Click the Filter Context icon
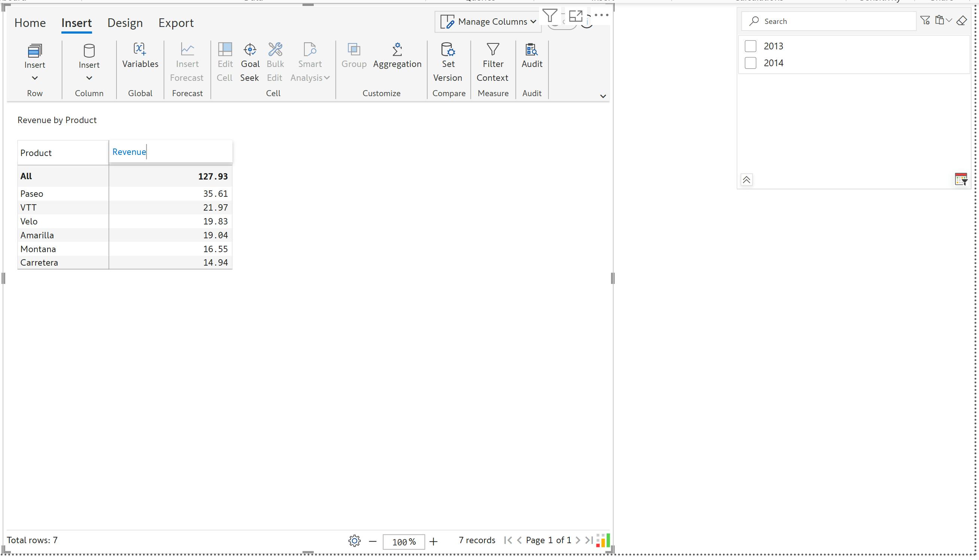This screenshot has width=979, height=560. coord(492,50)
